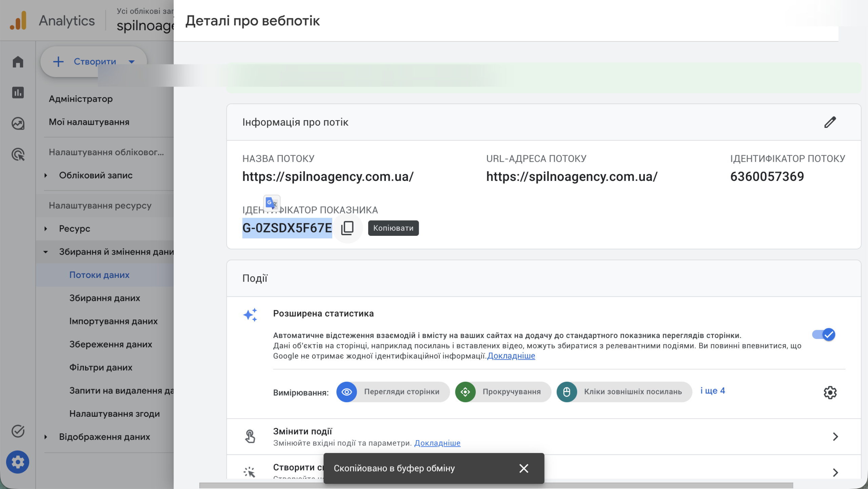Click the stream URL value
This screenshot has height=489, width=868.
tap(572, 176)
